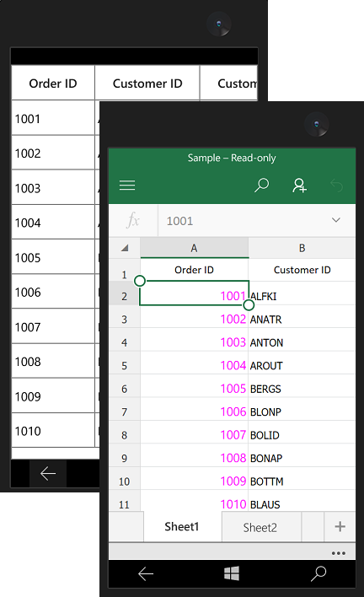
Task: Tap the Select All corner triangle
Action: [125, 248]
